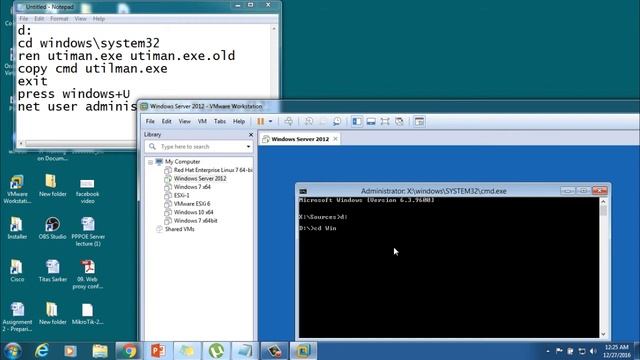Click the Notepad line 'exit'
Image resolution: width=640 pixels, height=360 pixels.
pos(32,81)
